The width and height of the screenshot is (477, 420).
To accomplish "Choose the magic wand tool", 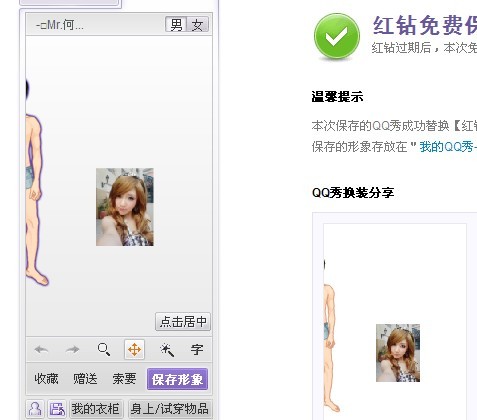I will click(x=167, y=350).
